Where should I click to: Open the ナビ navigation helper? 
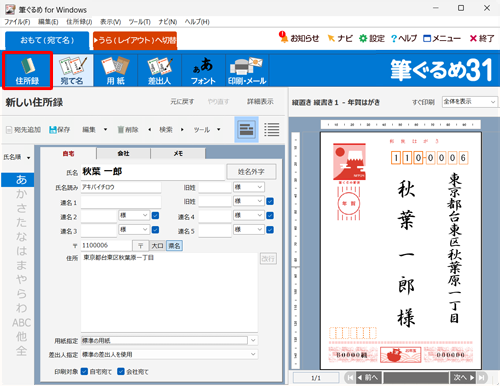[x=340, y=39]
